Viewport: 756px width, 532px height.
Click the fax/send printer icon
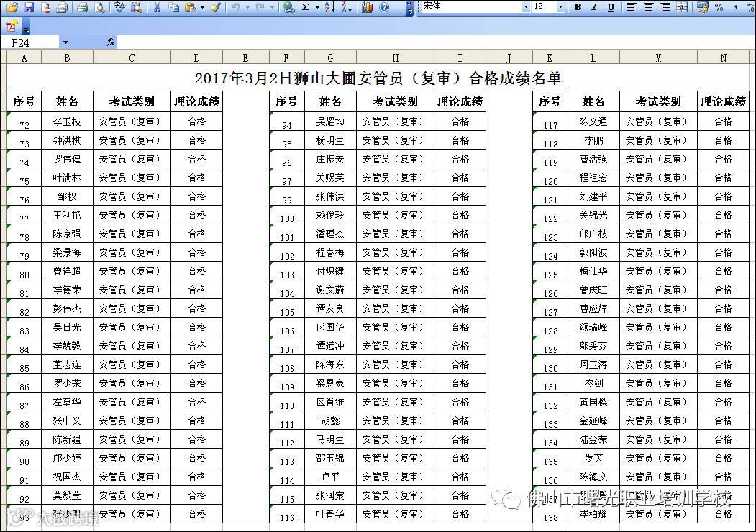pos(62,7)
